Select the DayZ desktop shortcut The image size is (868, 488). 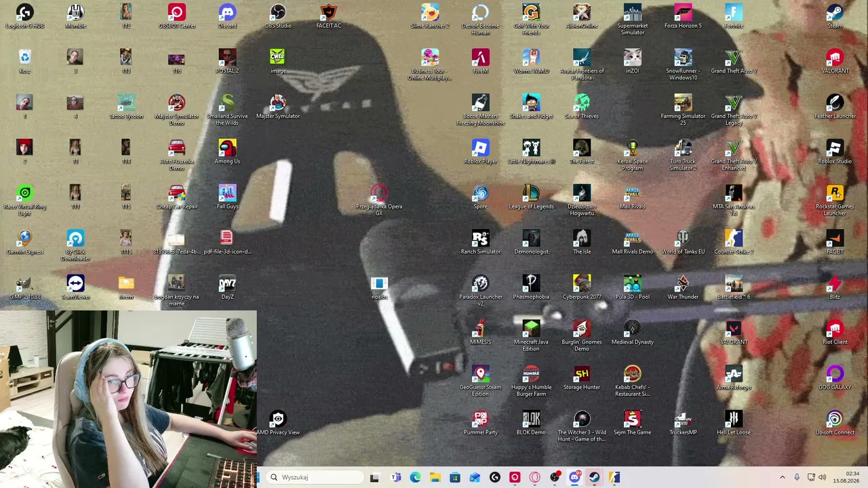(227, 287)
